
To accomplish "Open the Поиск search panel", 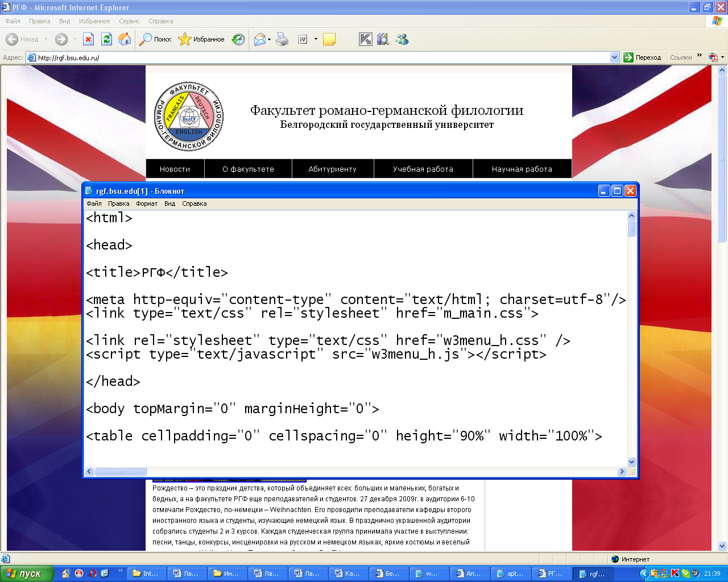I will (155, 39).
